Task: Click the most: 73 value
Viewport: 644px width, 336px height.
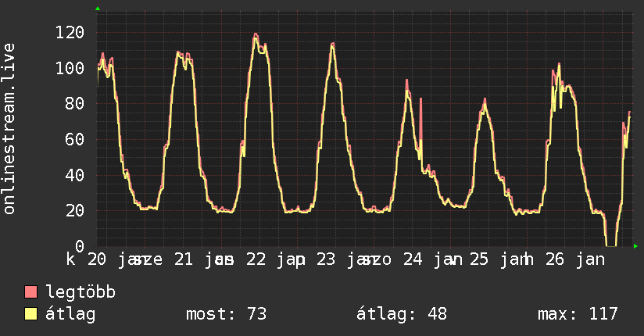Action: coord(227,314)
